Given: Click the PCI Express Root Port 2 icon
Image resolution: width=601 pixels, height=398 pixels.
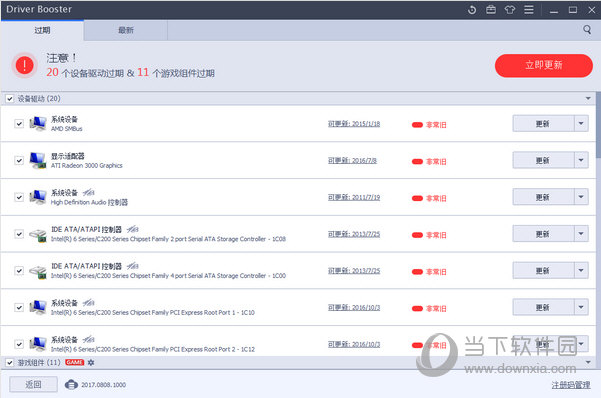Looking at the screenshot, I should click(x=38, y=344).
